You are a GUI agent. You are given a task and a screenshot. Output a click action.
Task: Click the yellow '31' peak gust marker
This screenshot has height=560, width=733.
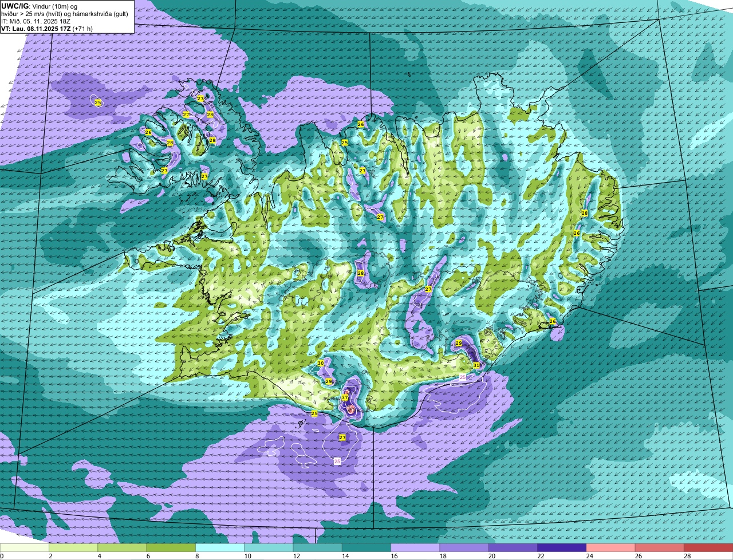click(476, 365)
